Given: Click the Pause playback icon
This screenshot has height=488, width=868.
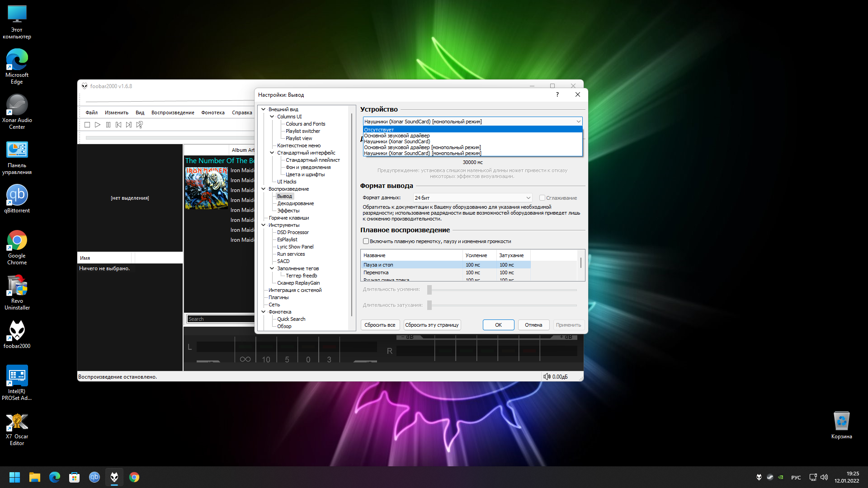Looking at the screenshot, I should 108,125.
